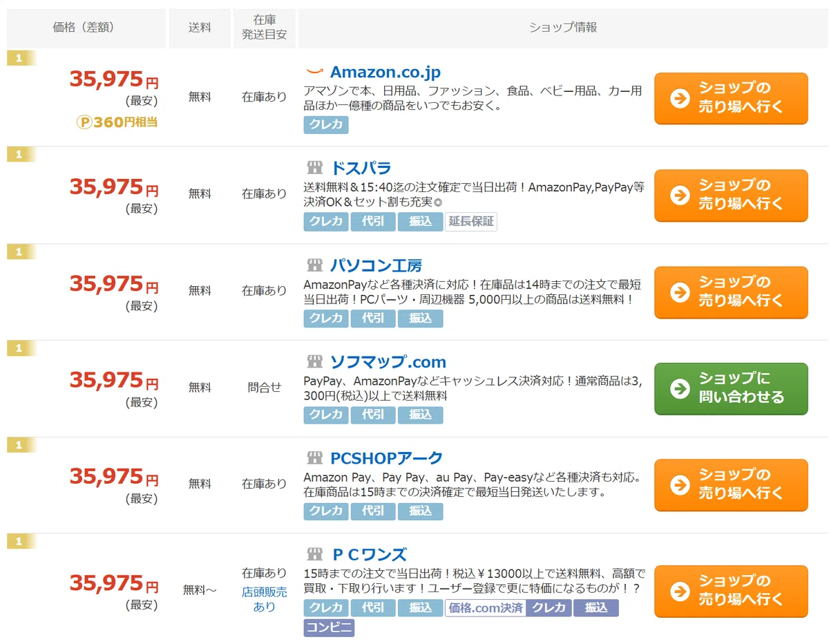Click the store icon beside ドスパラ

point(314,168)
